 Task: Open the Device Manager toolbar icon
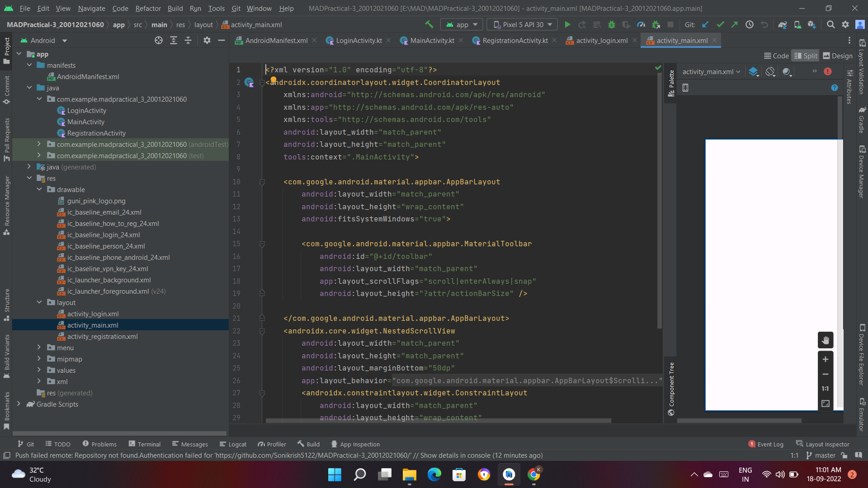[797, 24]
